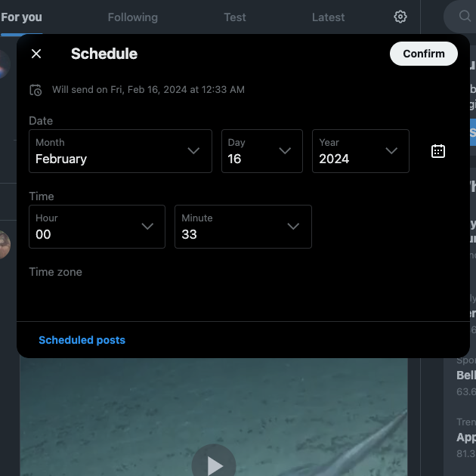Image resolution: width=476 pixels, height=476 pixels.
Task: Expand the Hour dropdown showing 00
Action: [x=97, y=227]
